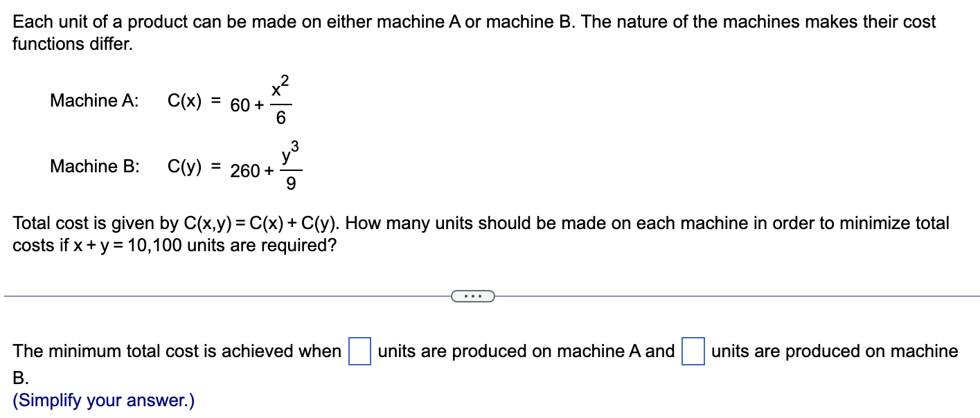The width and height of the screenshot is (980, 418).
Task: Click the horizontal divider line below the question
Action: tap(208, 296)
